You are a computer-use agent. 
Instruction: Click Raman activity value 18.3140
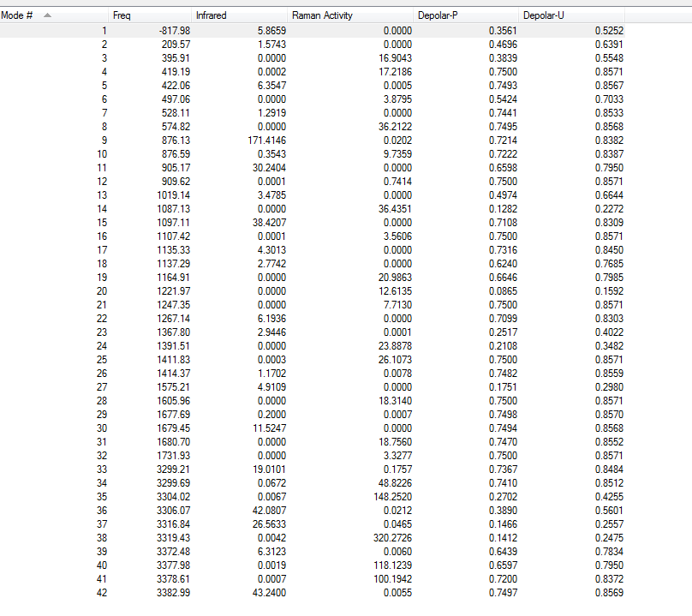click(x=395, y=400)
